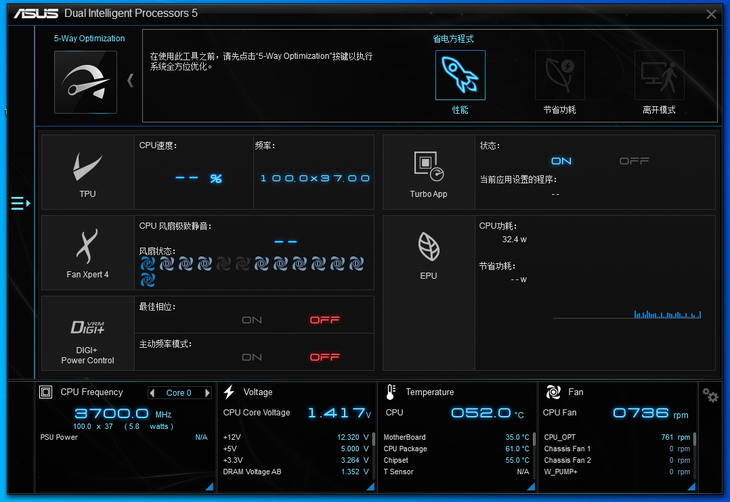Set 主动频率模式 to OFF
Image resolution: width=730 pixels, height=502 pixels.
(x=325, y=357)
